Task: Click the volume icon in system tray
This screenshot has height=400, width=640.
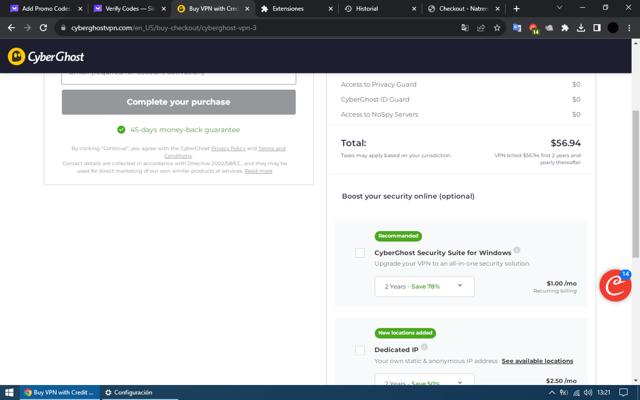Action: pyautogui.click(x=588, y=392)
